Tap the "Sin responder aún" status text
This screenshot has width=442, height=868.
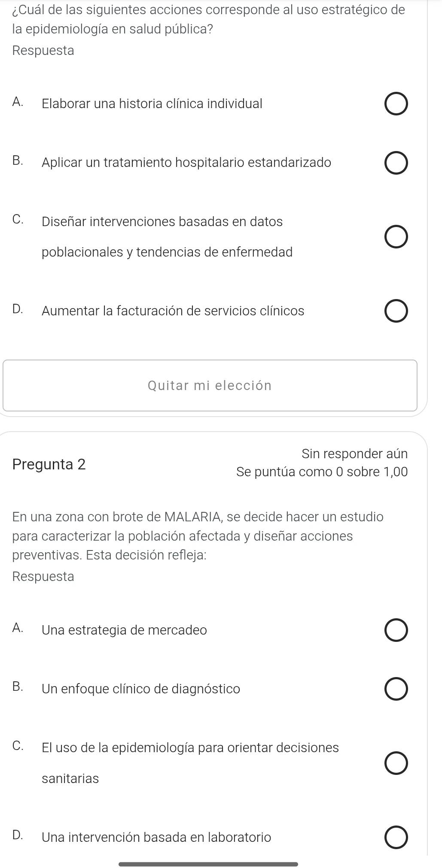pos(354,454)
